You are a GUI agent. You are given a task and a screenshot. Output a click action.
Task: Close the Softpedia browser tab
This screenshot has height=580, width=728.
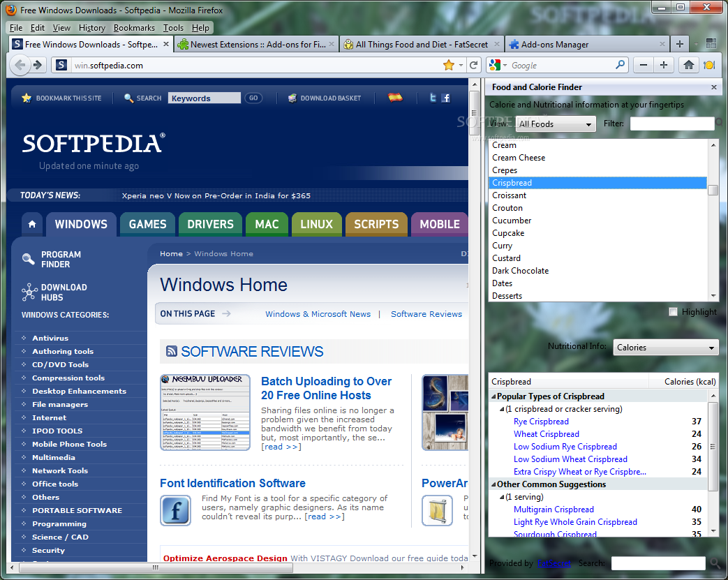pos(165,44)
